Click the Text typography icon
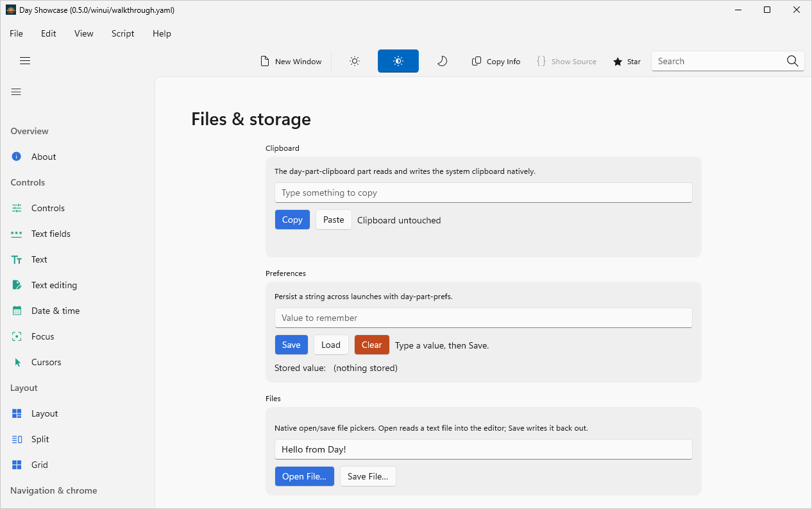Screen dimensions: 812x509 click(17, 259)
